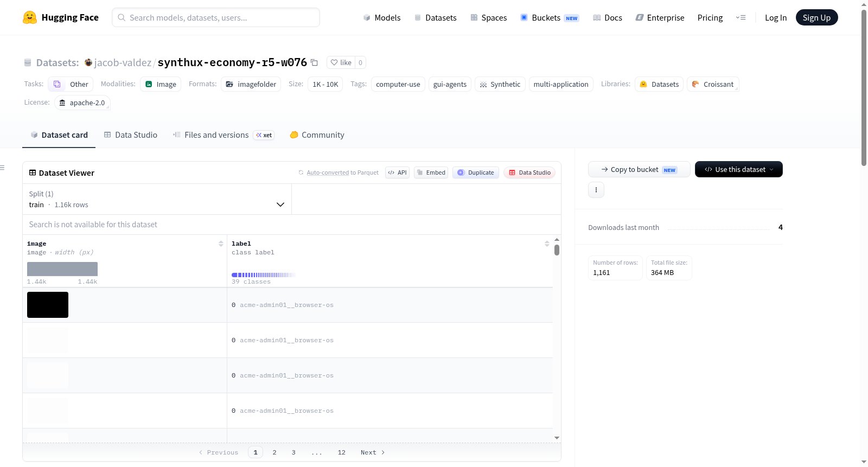Screen dimensions: 868x467
Task: Click the synthux-economy-r5-w076 dataset title
Action: [x=232, y=62]
